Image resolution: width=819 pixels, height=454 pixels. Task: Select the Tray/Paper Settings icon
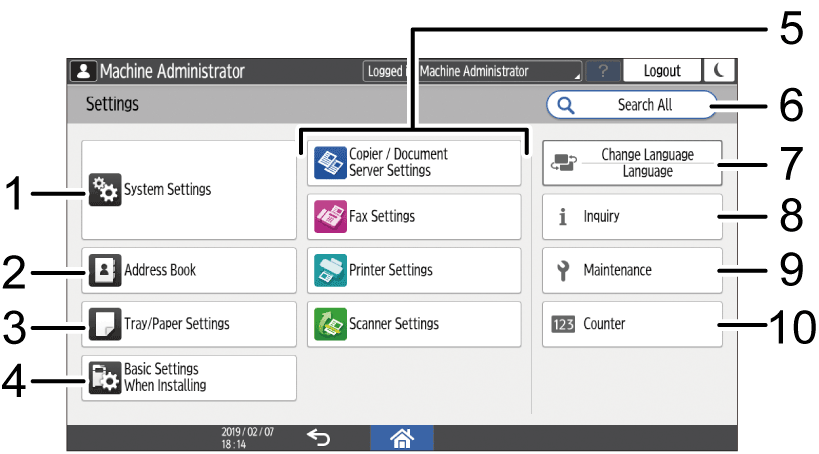point(105,324)
